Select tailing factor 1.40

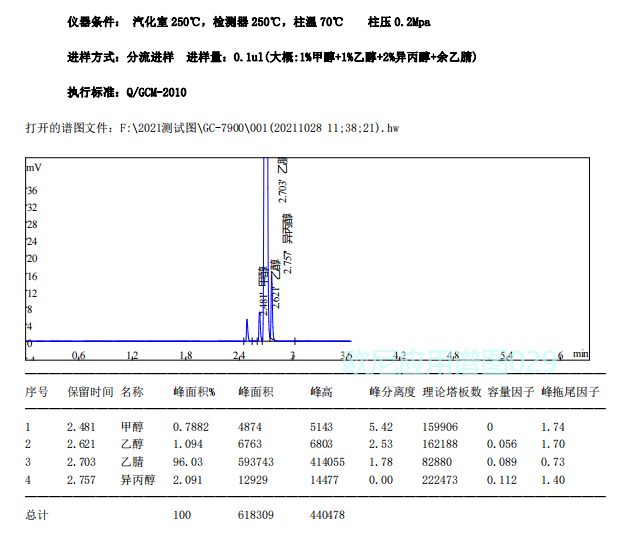tap(553, 480)
